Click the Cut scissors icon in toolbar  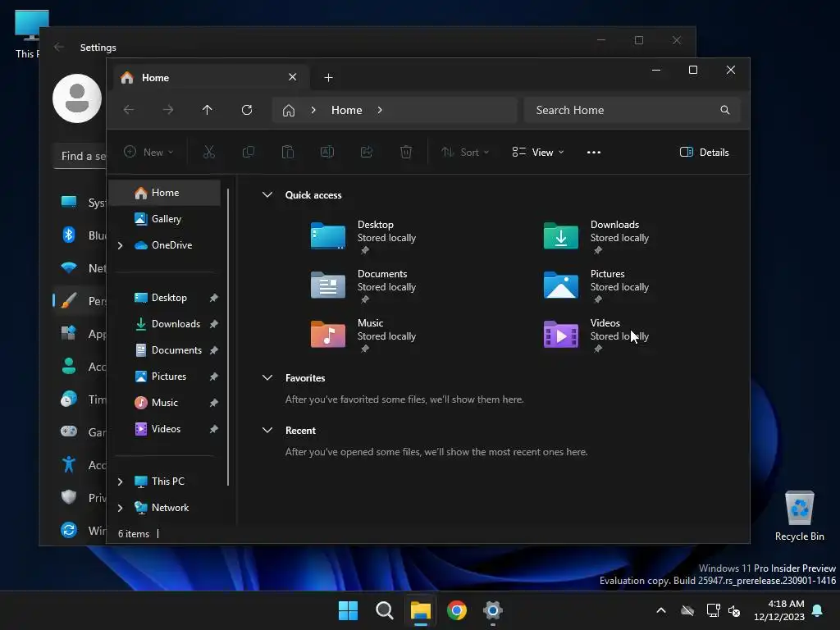(x=209, y=152)
